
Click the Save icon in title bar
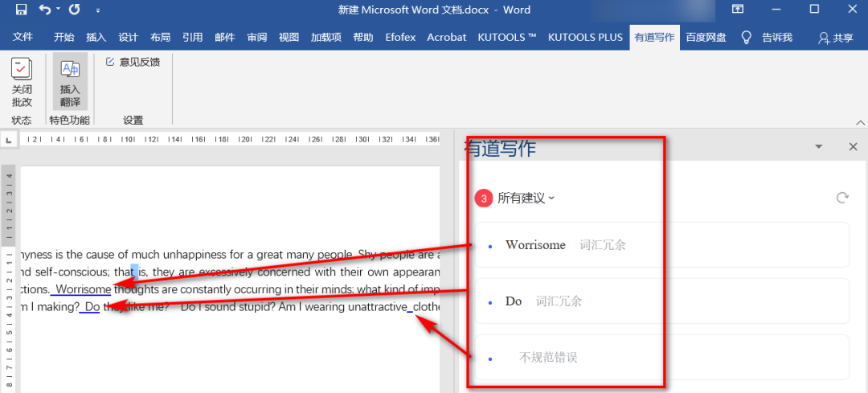tap(21, 10)
